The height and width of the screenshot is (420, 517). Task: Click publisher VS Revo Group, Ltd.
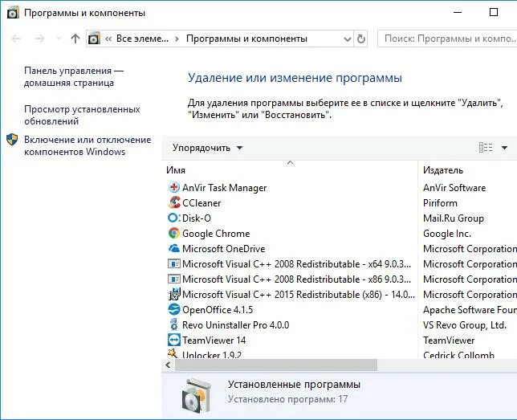[465, 324]
